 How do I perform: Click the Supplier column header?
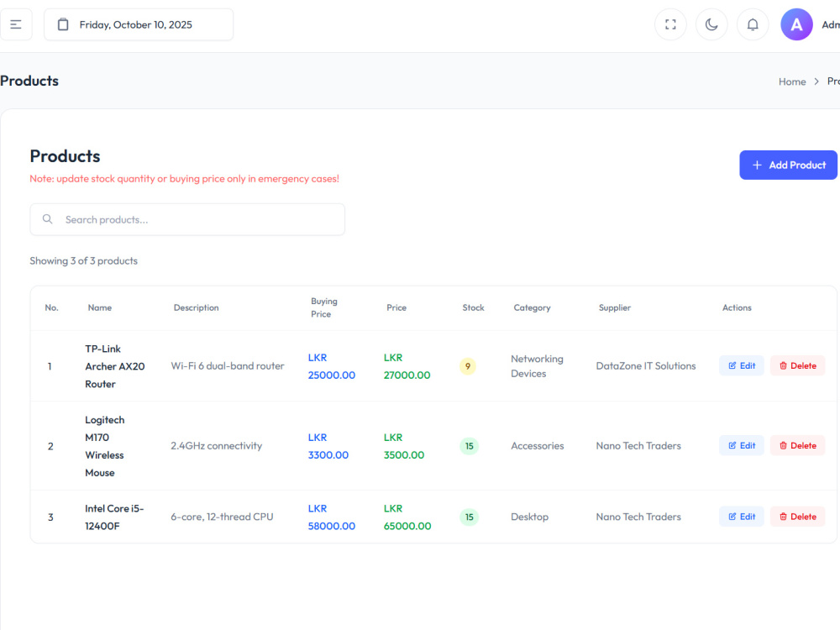coord(615,307)
